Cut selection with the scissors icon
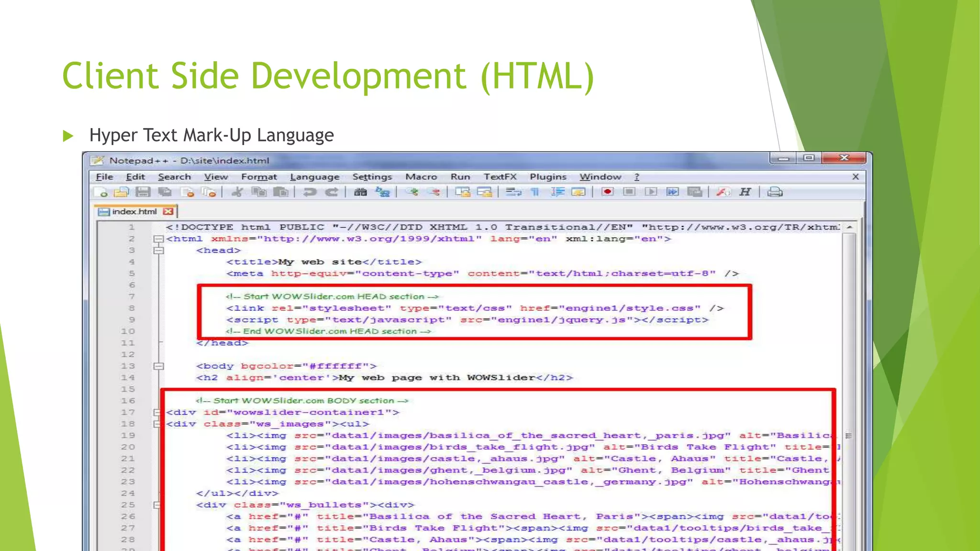This screenshot has width=980, height=551. [237, 192]
